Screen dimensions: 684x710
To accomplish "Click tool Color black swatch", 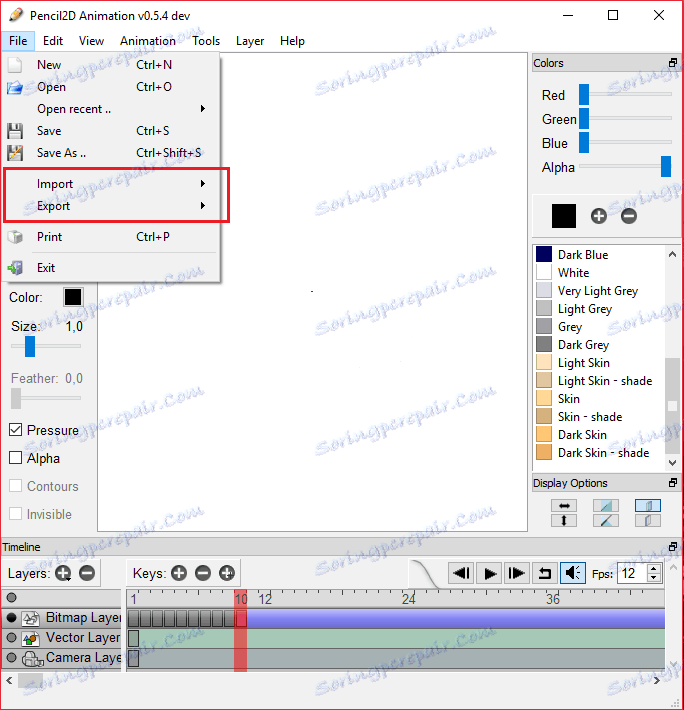I will (73, 297).
